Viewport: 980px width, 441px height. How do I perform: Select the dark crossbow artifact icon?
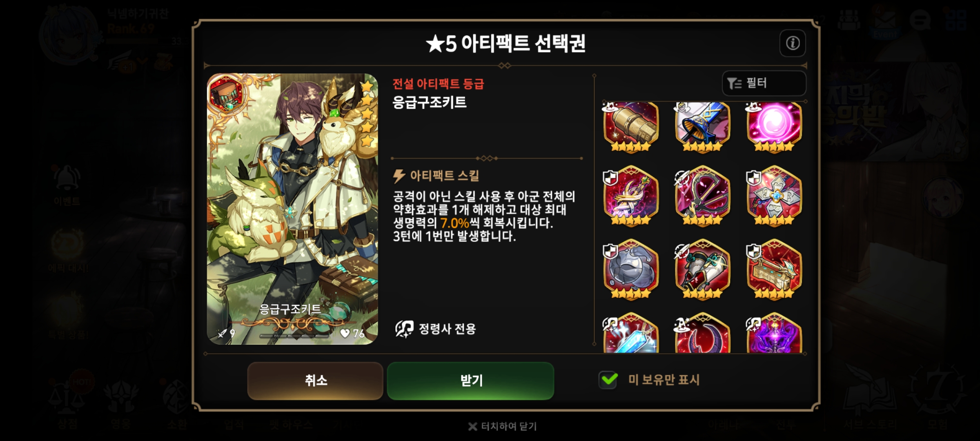tap(702, 196)
